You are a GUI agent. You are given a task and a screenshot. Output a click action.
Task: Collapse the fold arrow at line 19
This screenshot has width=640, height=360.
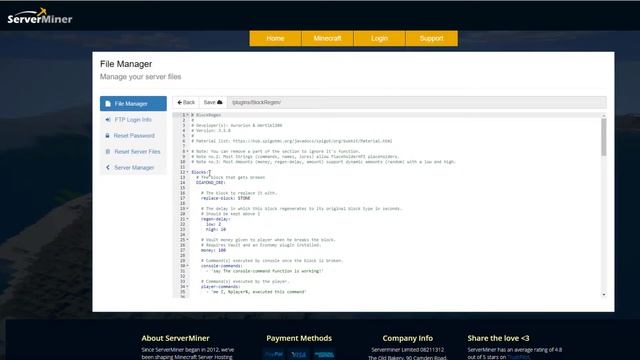188,209
